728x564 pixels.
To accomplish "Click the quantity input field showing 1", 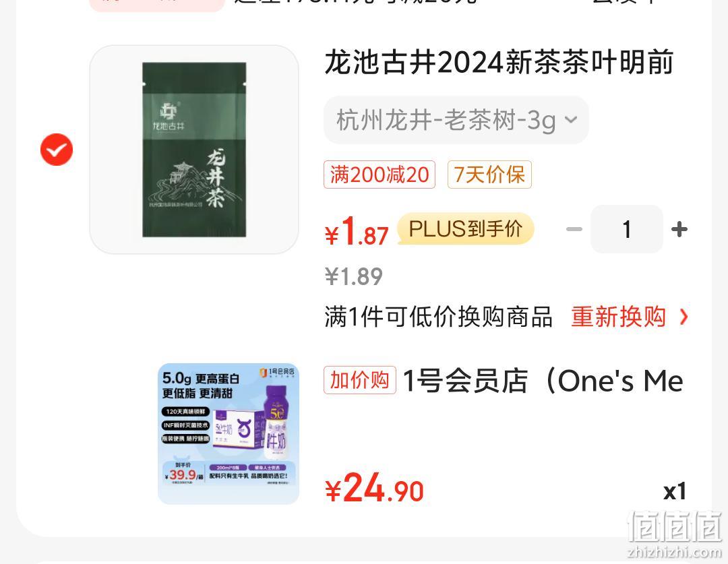I will point(627,229).
